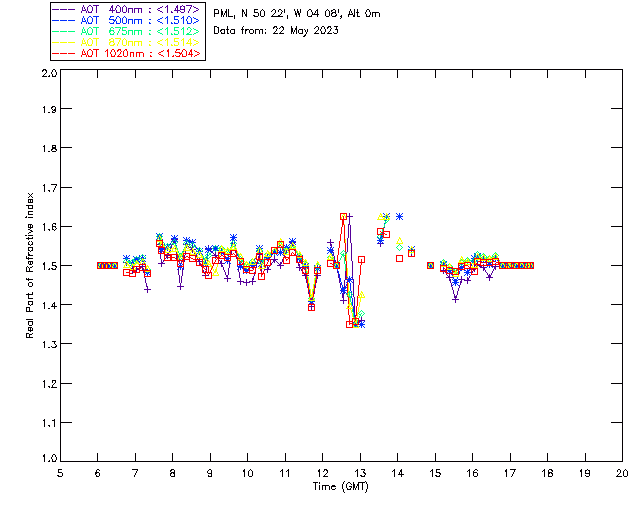
Task: Click the purple 400nm dip marker near 15.5h
Action: 456,300
